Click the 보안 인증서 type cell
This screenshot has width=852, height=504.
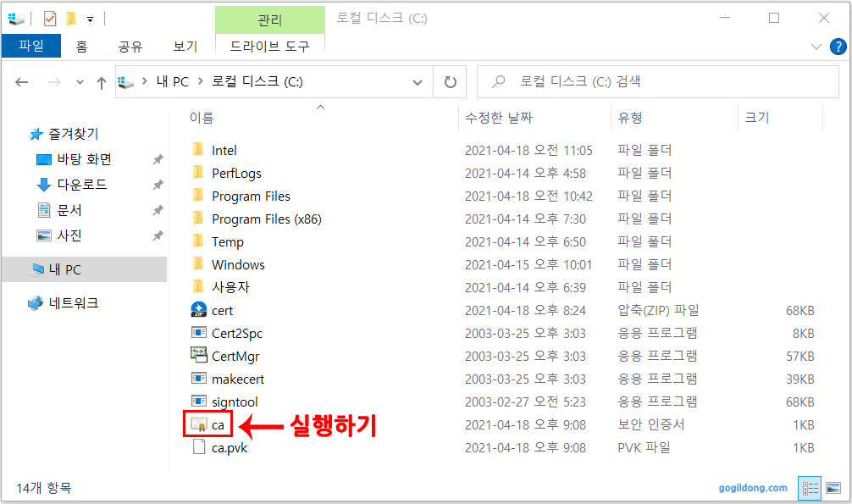[x=651, y=424]
